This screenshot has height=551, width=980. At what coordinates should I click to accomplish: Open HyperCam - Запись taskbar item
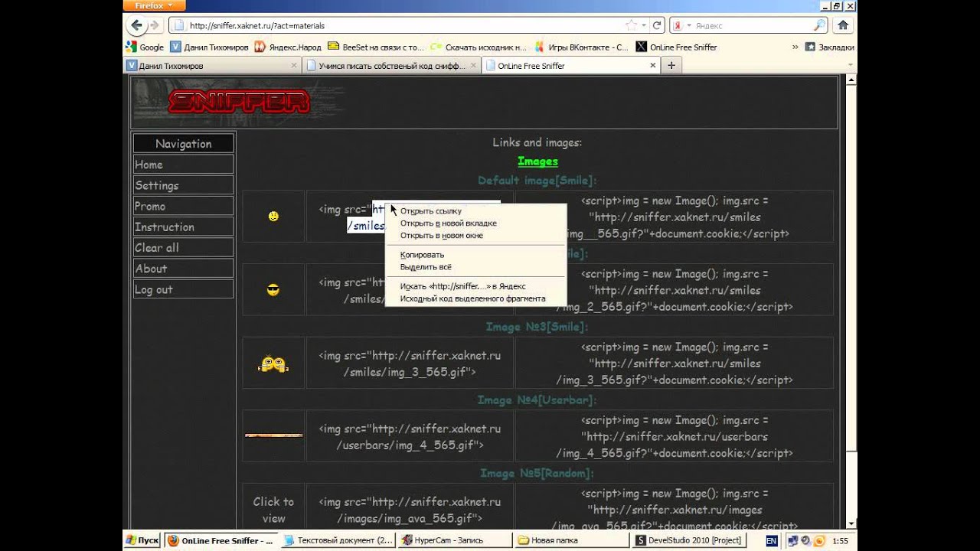[x=455, y=540]
